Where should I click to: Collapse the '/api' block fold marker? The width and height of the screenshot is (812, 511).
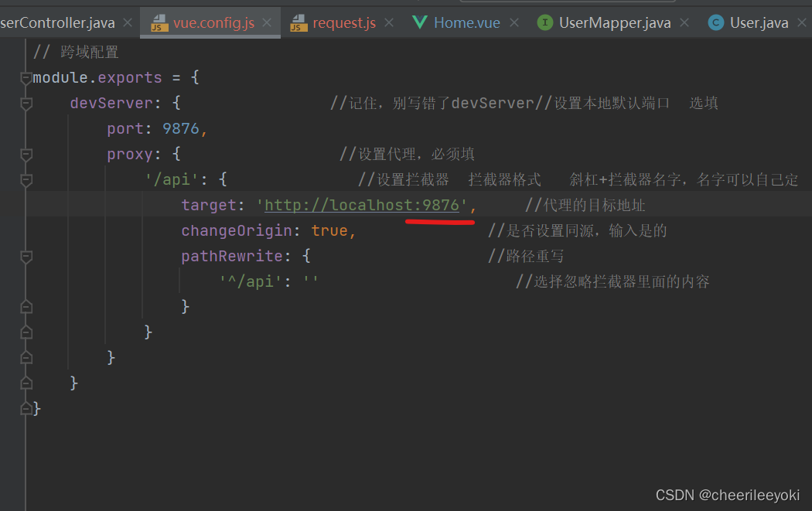tap(26, 180)
